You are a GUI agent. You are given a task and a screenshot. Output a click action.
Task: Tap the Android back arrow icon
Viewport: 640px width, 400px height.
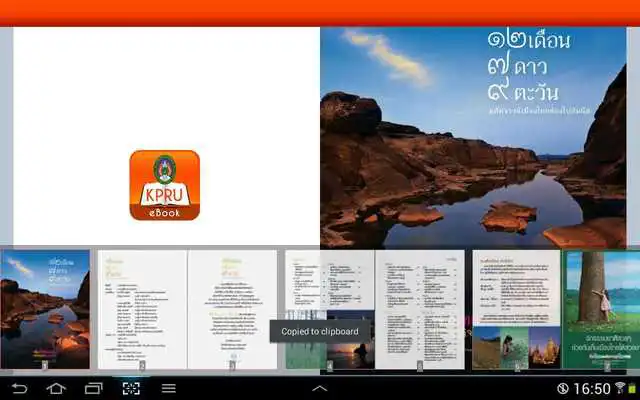click(19, 388)
